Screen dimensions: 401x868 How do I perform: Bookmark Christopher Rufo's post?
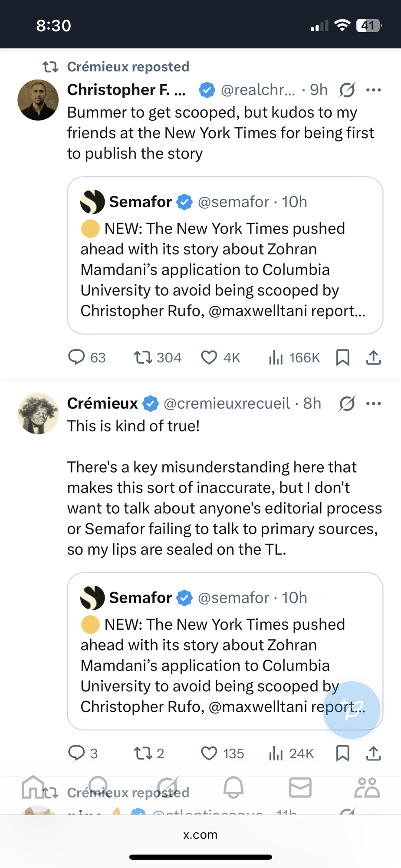pos(342,357)
